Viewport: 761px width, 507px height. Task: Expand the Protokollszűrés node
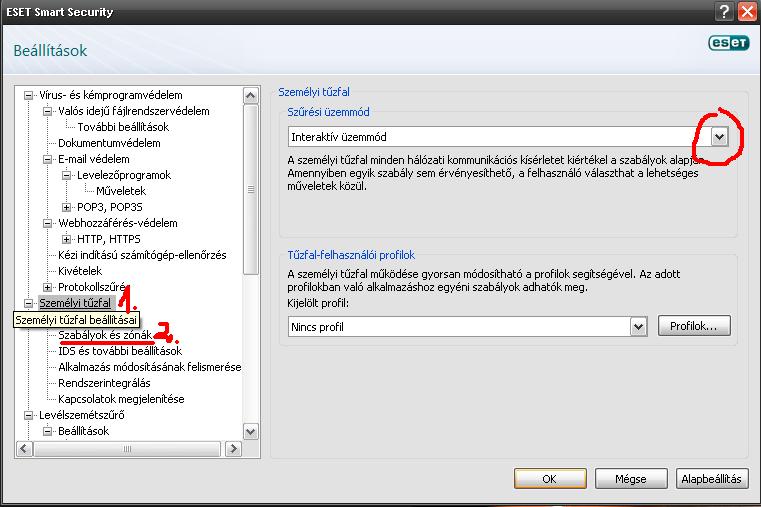pyautogui.click(x=48, y=288)
